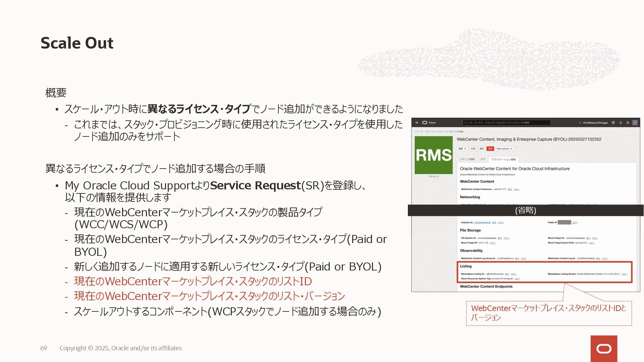Focus the console search input field
The width and height of the screenshot is (644, 362).
coord(506,123)
